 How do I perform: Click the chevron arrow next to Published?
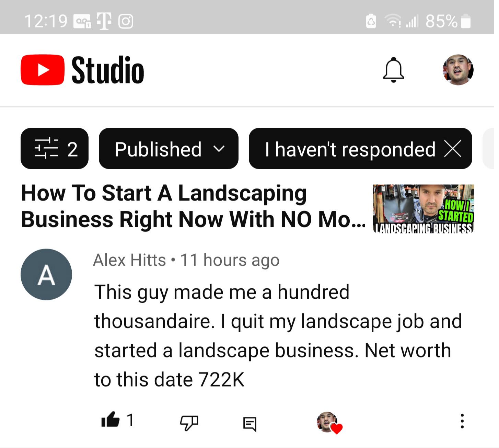click(219, 149)
